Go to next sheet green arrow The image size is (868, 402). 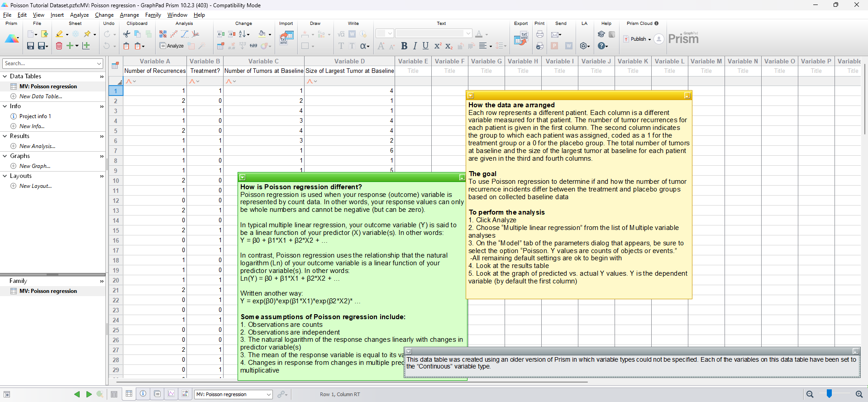[89, 394]
